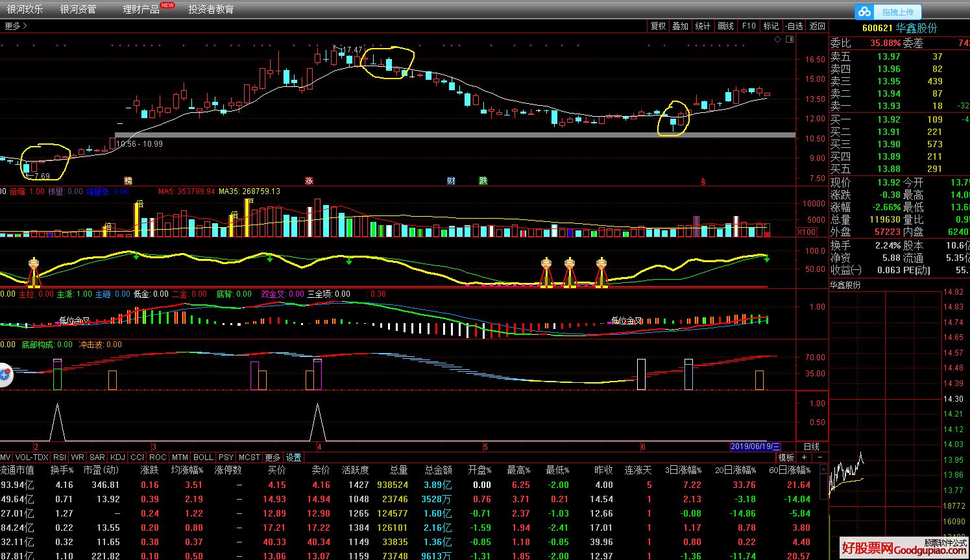Click the 返回 back button

818,26
